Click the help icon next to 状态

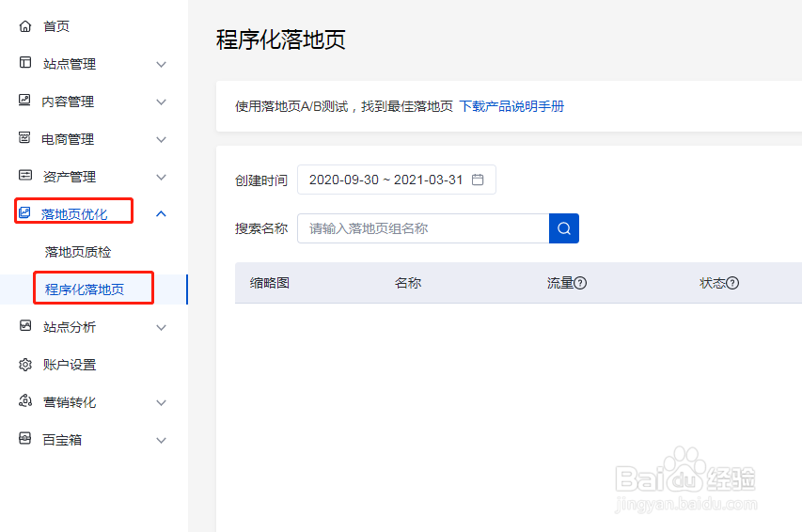coord(732,283)
